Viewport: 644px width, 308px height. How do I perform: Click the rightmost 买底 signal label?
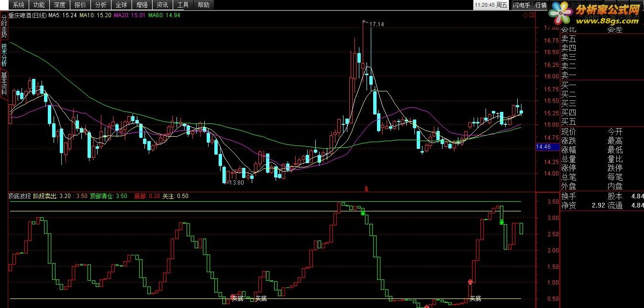point(475,299)
